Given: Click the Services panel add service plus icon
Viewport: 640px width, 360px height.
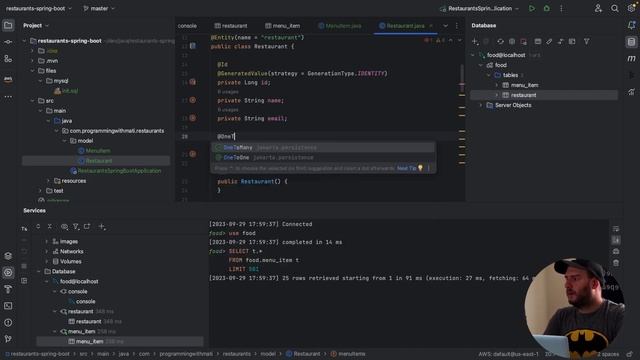Looking at the screenshot, I should pyautogui.click(x=102, y=227).
